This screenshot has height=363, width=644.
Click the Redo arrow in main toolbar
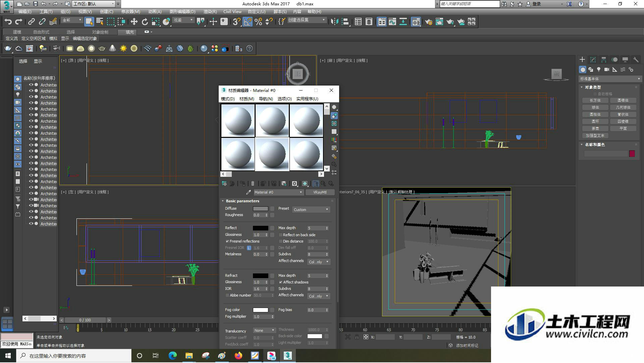click(19, 22)
